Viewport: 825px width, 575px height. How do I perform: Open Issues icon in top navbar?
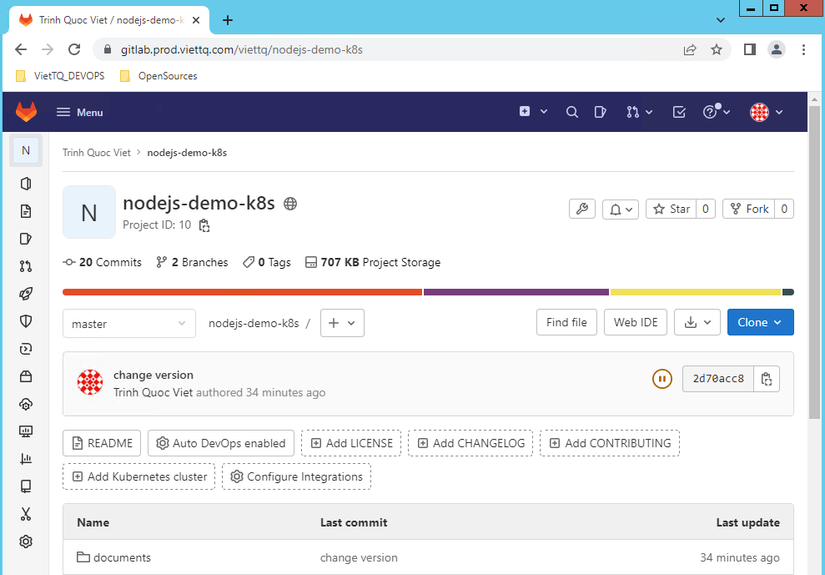(601, 112)
